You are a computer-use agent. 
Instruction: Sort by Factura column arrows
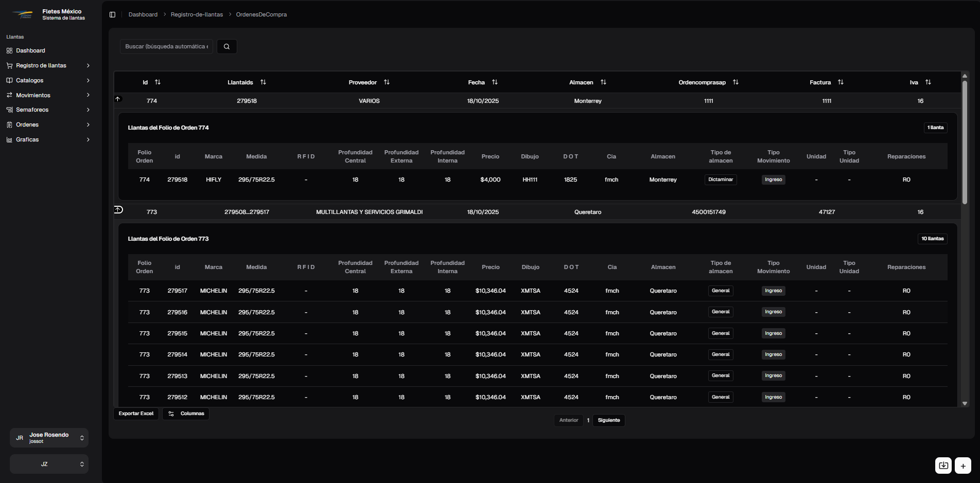(x=841, y=82)
